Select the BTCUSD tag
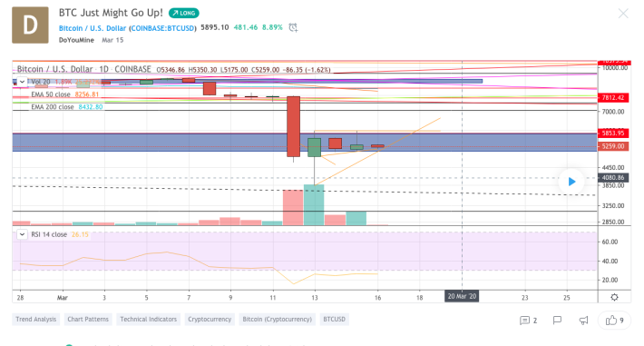 334,320
